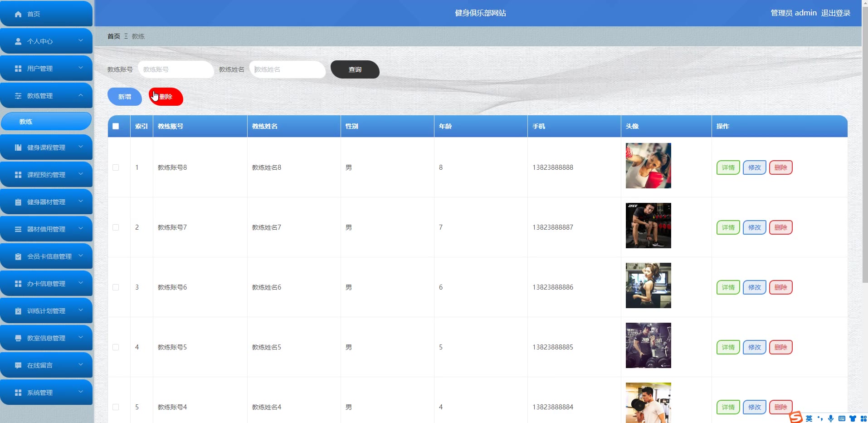Click the black 查询 search button
Screen dimensions: 868x423
click(x=355, y=69)
